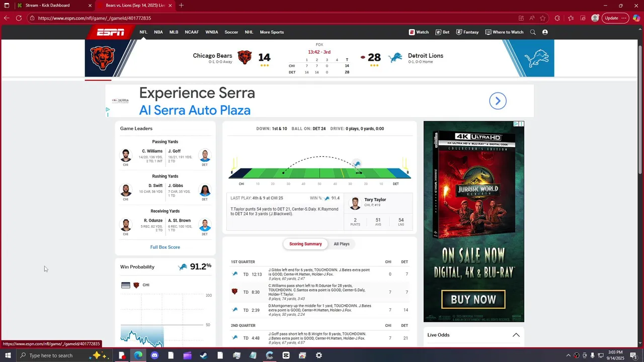Click A. St. Brown in Receiving Yards
The height and width of the screenshot is (362, 644).
tap(179, 221)
